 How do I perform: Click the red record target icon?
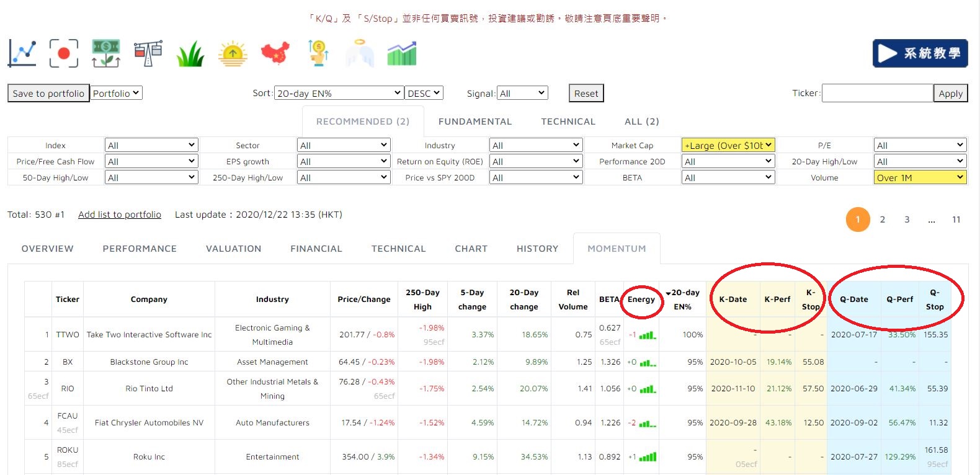point(64,53)
